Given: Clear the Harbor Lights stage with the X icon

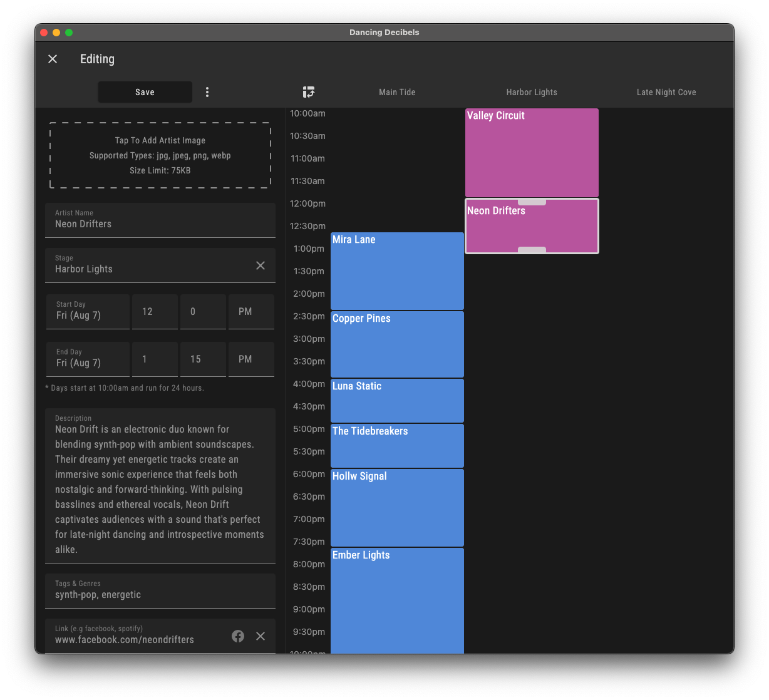Looking at the screenshot, I should coord(261,265).
